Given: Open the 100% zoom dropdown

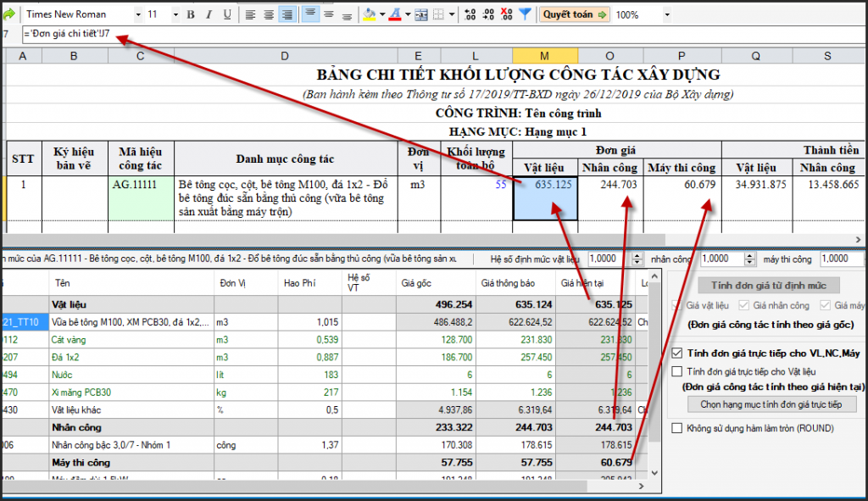Looking at the screenshot, I should coord(667,14).
